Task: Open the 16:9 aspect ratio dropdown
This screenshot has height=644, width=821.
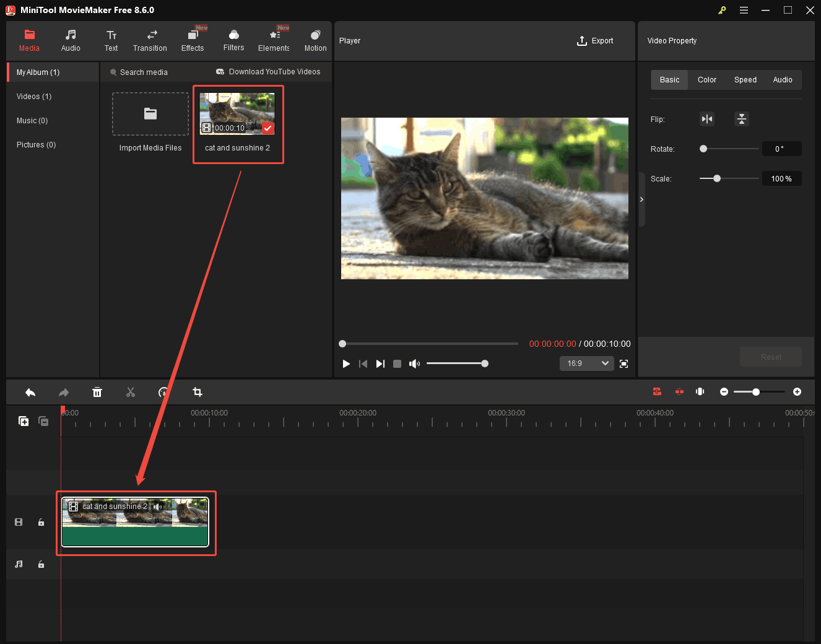Action: (x=586, y=363)
